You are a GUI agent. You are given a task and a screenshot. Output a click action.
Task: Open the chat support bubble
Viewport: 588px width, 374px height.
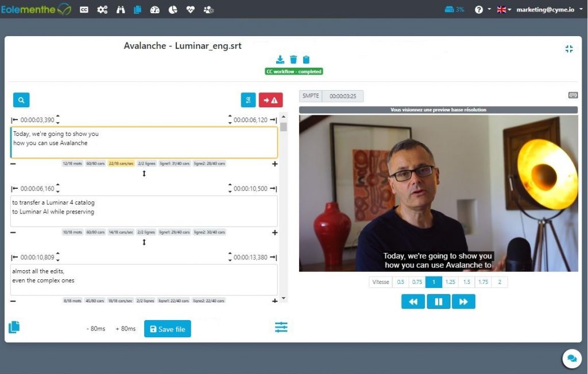point(572,359)
